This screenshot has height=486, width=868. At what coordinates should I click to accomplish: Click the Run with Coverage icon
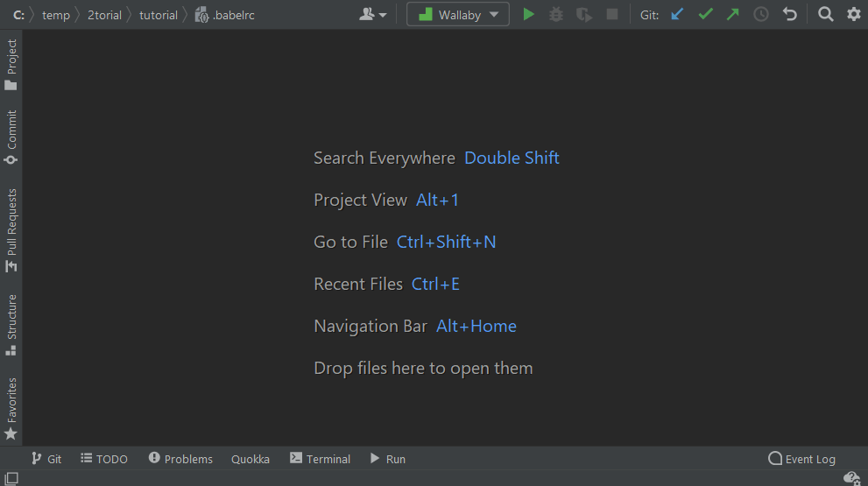pos(583,15)
